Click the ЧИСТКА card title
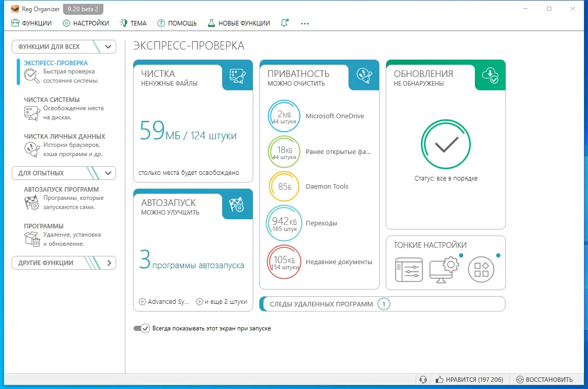Screen dimensions: 588x389 click(x=158, y=73)
